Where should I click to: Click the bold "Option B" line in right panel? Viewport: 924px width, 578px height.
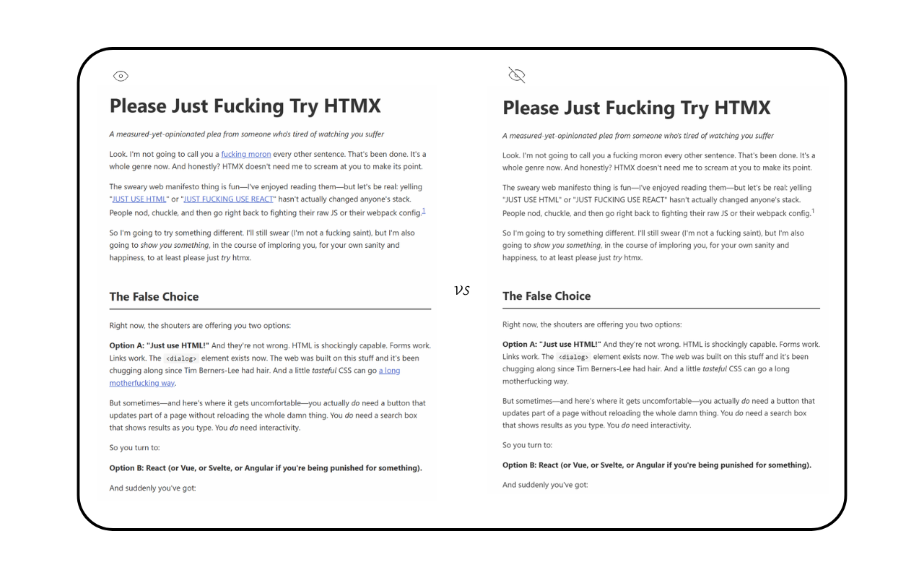656,465
